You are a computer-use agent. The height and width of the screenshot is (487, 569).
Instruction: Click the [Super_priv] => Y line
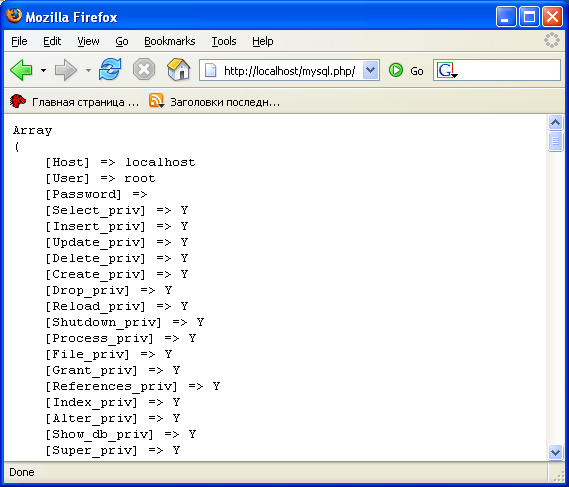112,450
